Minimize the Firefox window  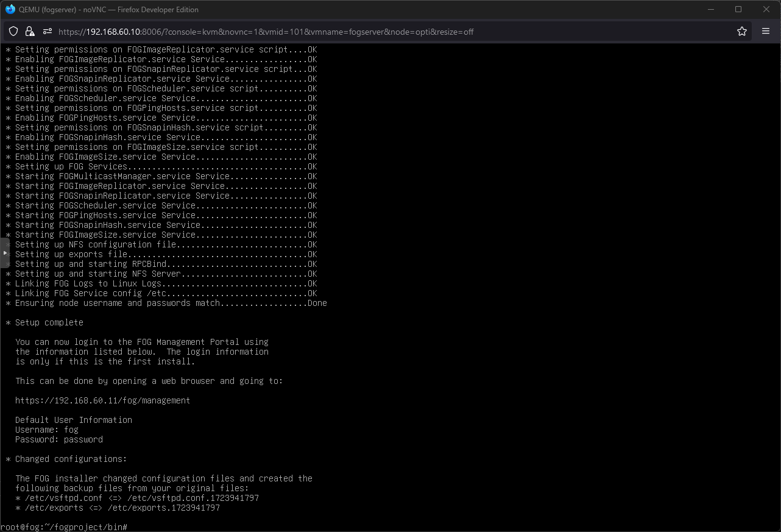(710, 9)
